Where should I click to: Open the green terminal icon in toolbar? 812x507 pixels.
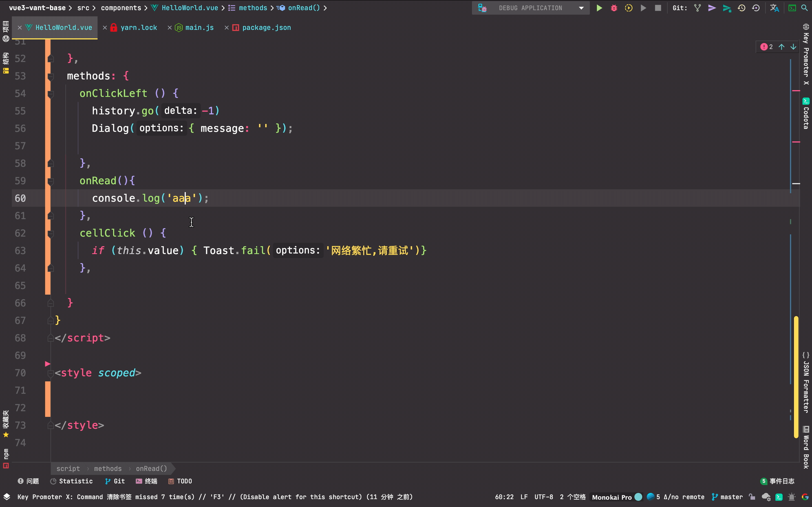[x=792, y=8]
